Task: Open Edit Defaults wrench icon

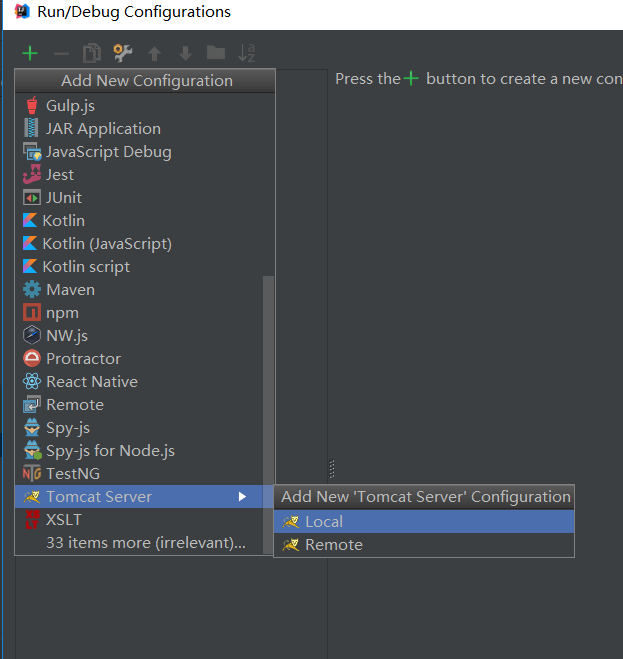Action: tap(123, 53)
